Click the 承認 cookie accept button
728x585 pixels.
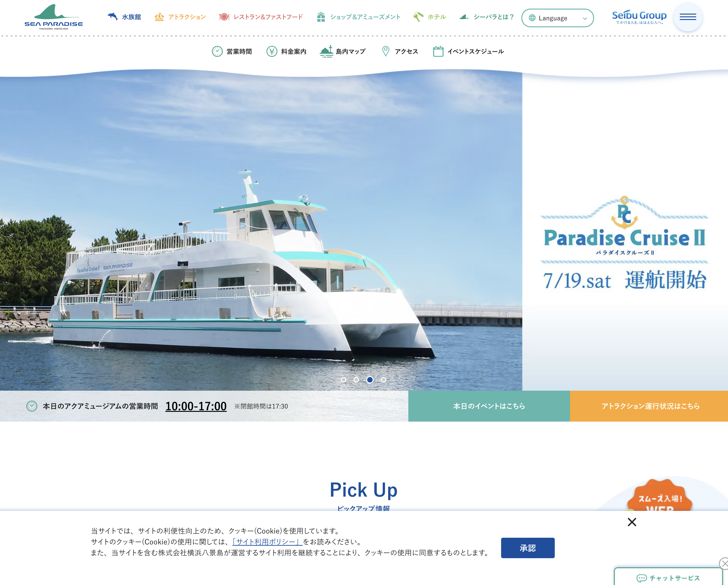point(528,548)
